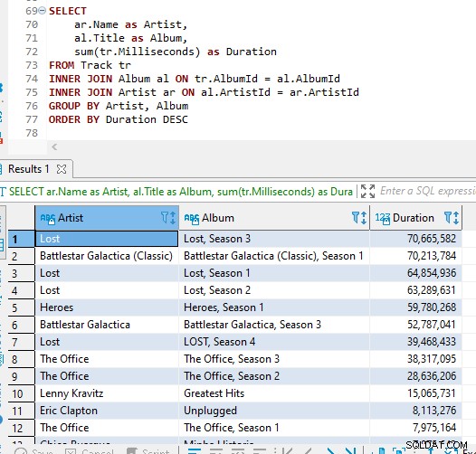Click the 'Lost, Season 2' album cell
The width and height of the screenshot is (476, 454).
point(274,290)
